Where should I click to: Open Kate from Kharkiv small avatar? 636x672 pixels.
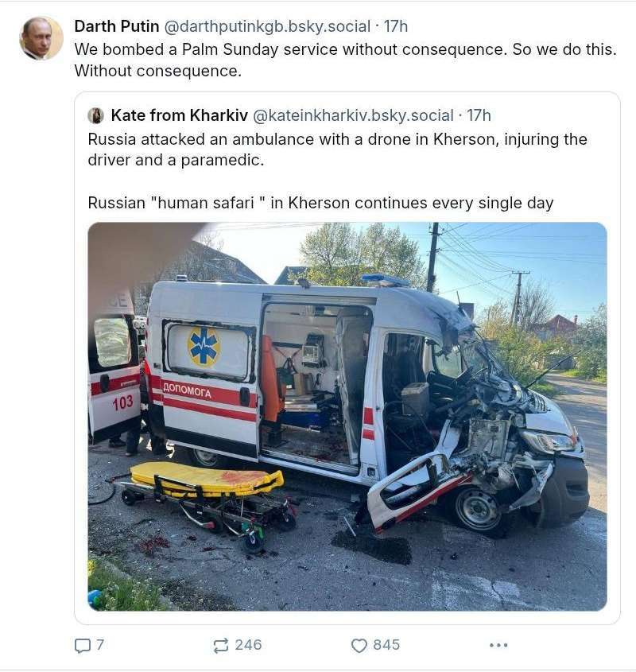(x=95, y=116)
